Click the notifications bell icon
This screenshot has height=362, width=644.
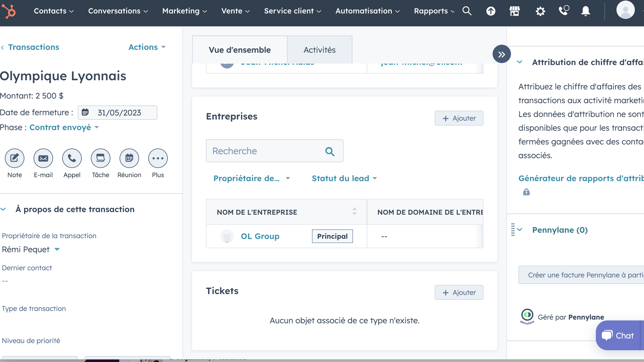(586, 11)
